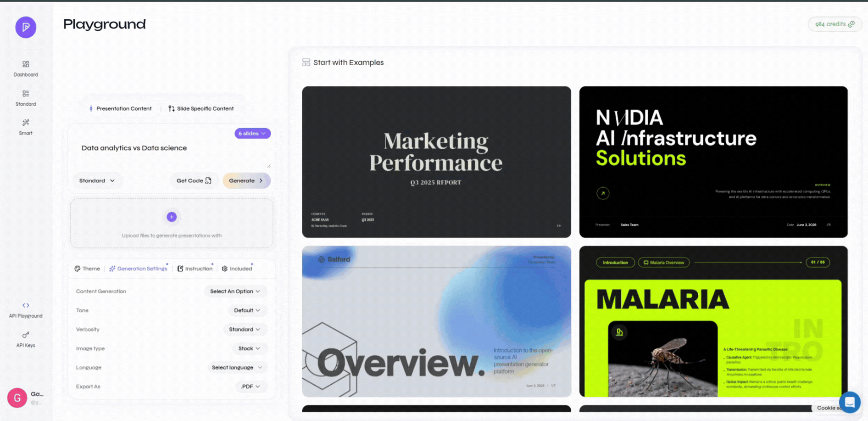Open the Included tab
Screen dimensions: 868x421
(237, 269)
